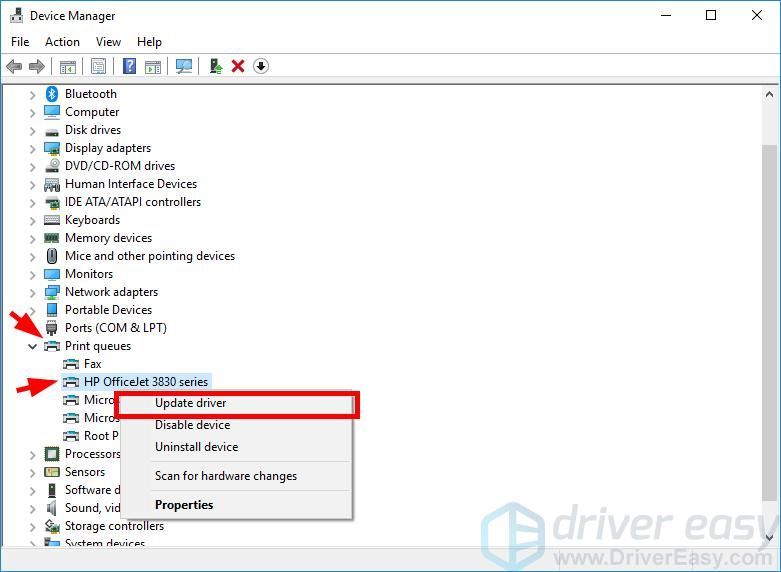Image resolution: width=781 pixels, height=572 pixels.
Task: Open the Help menu
Action: 149,42
